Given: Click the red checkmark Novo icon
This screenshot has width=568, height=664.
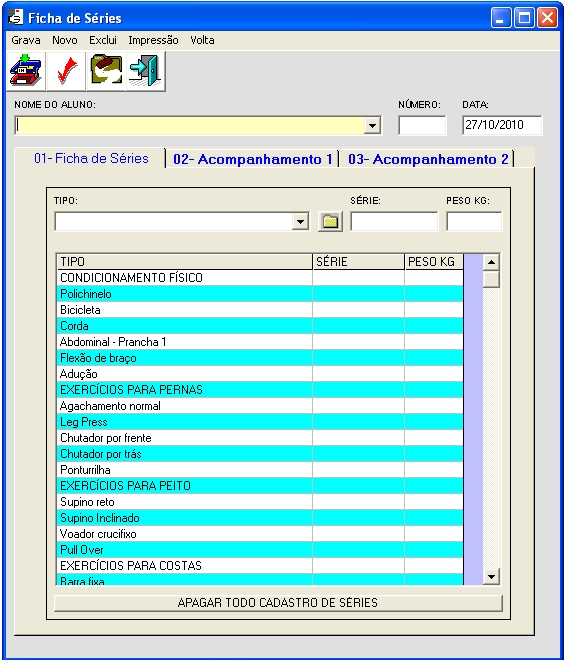Looking at the screenshot, I should [x=66, y=71].
